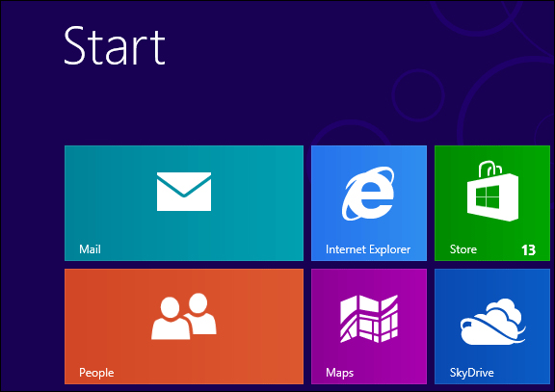Click the Windows logo on Store bag
The width and height of the screenshot is (555, 392).
click(488, 197)
